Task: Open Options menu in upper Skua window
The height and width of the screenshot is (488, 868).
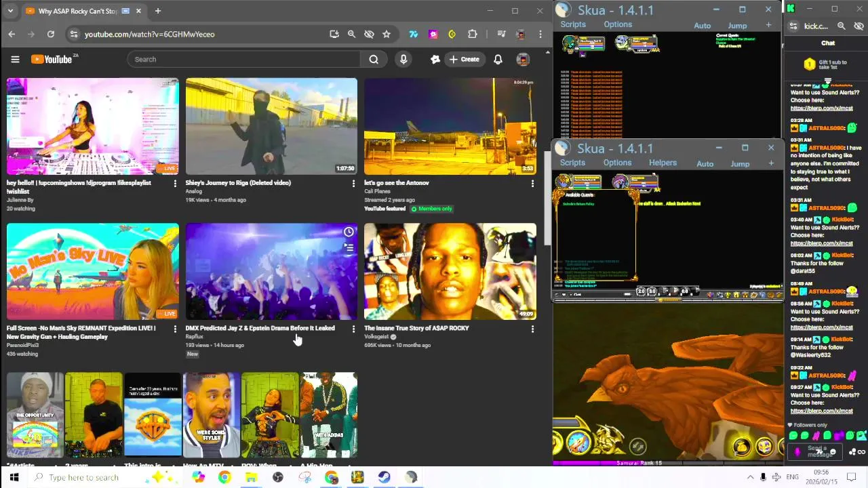Action: pos(618,24)
